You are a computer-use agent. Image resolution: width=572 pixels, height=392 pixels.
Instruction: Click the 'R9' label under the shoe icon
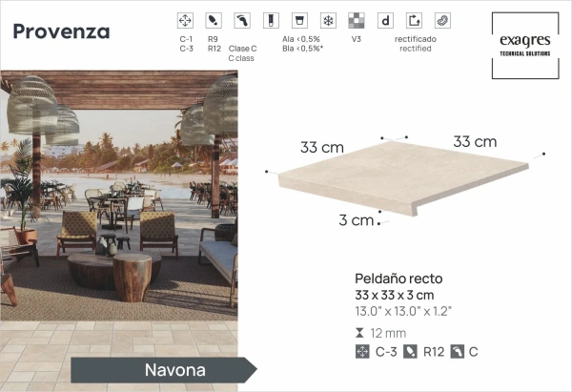[x=213, y=39]
